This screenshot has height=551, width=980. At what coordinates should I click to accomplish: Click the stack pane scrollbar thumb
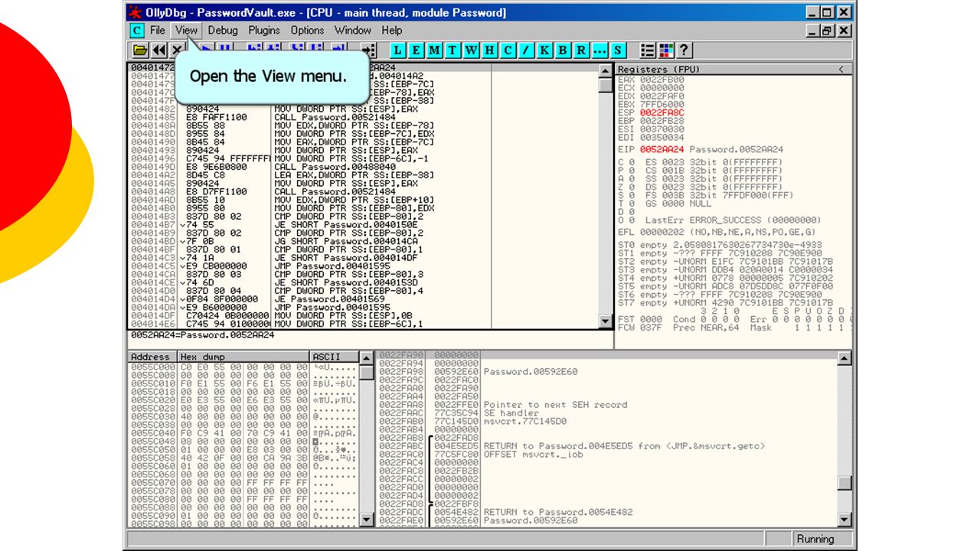point(844,483)
